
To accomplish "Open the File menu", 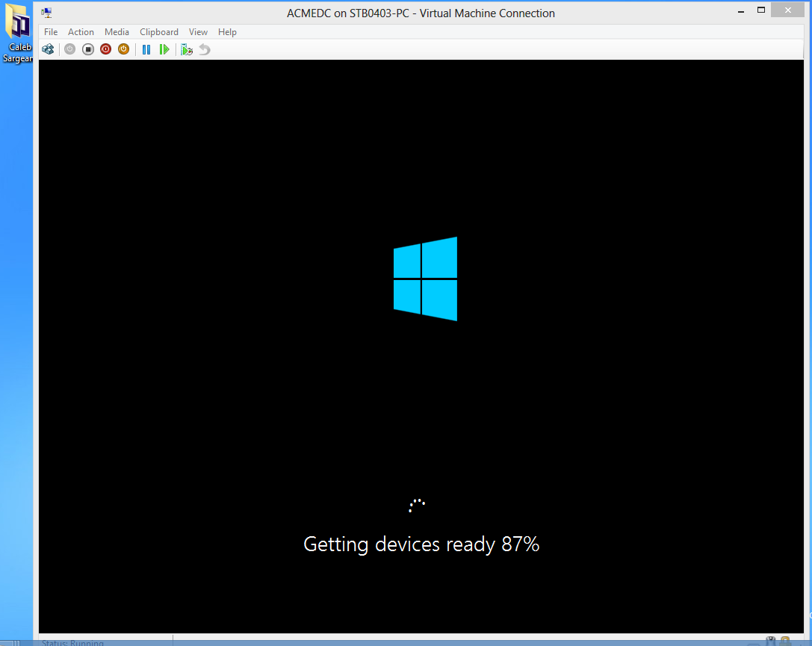I will pyautogui.click(x=51, y=32).
